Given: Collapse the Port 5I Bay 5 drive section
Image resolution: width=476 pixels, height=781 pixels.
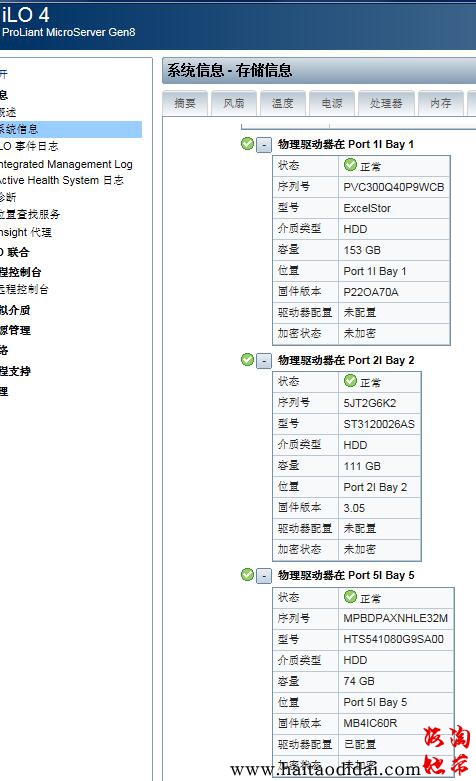Looking at the screenshot, I should (x=264, y=576).
